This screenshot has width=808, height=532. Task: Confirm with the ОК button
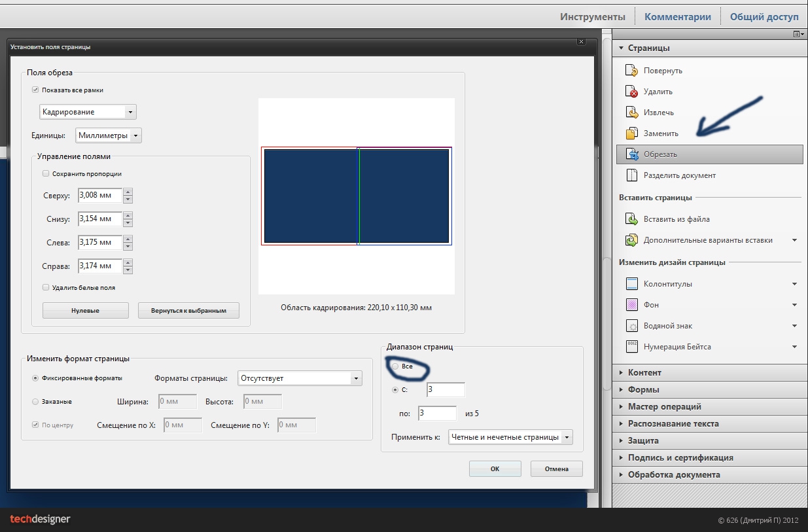point(495,469)
